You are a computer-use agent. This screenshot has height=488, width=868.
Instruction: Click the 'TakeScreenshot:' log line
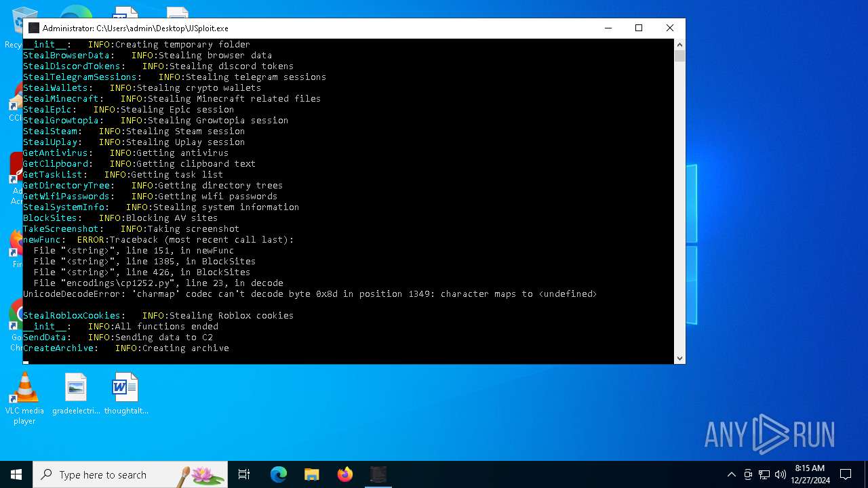point(131,229)
